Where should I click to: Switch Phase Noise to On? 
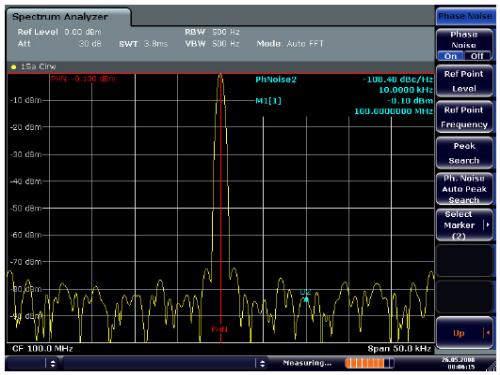click(450, 56)
